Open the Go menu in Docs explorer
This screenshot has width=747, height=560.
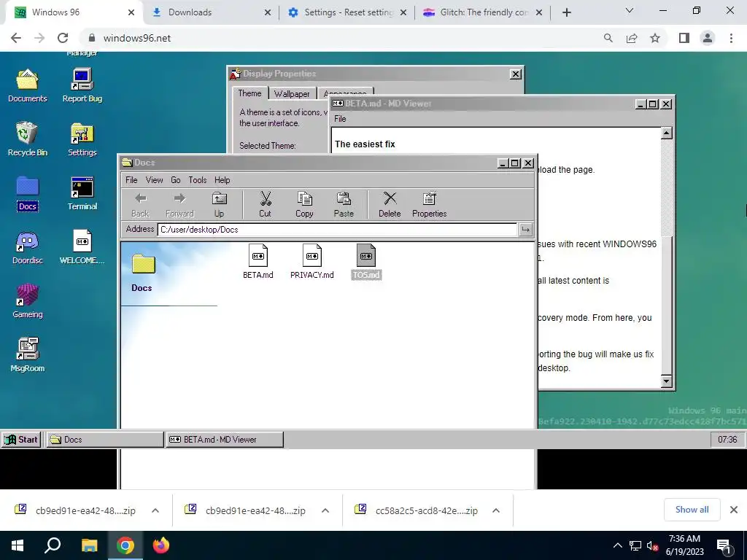[176, 180]
